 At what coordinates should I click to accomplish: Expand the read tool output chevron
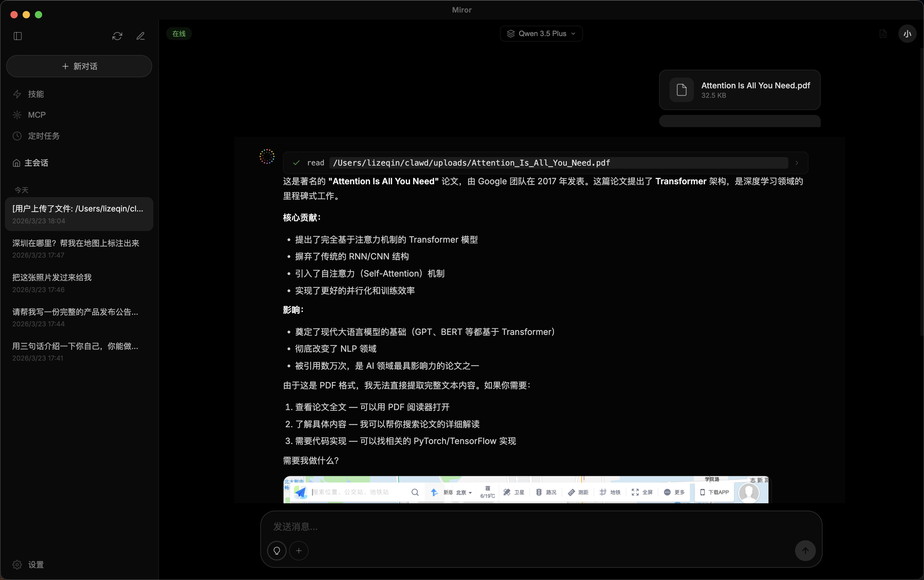797,163
